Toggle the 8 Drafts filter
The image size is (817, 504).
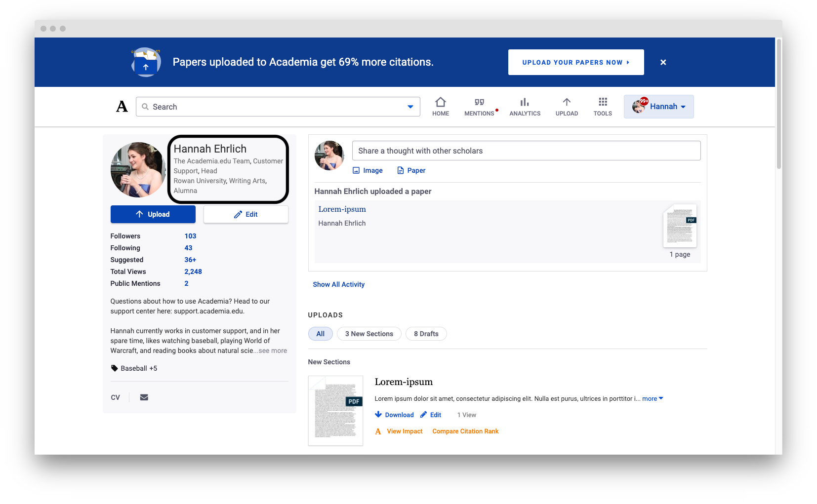click(x=426, y=334)
